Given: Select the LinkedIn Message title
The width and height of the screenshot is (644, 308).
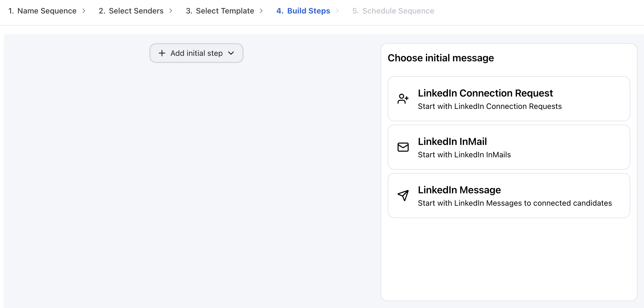Looking at the screenshot, I should pos(459,190).
